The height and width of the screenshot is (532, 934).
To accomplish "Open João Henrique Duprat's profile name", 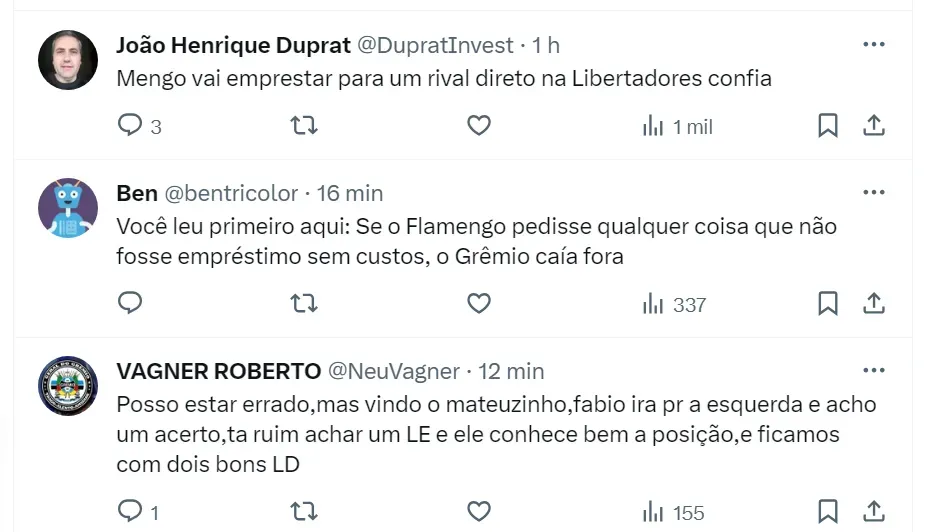I will tap(233, 45).
